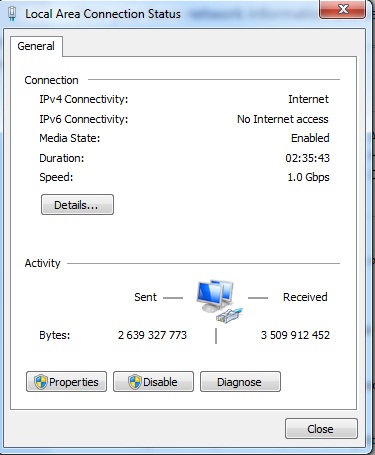
Task: Click the Speed value 1.0 Gbps
Action: pyautogui.click(x=308, y=177)
